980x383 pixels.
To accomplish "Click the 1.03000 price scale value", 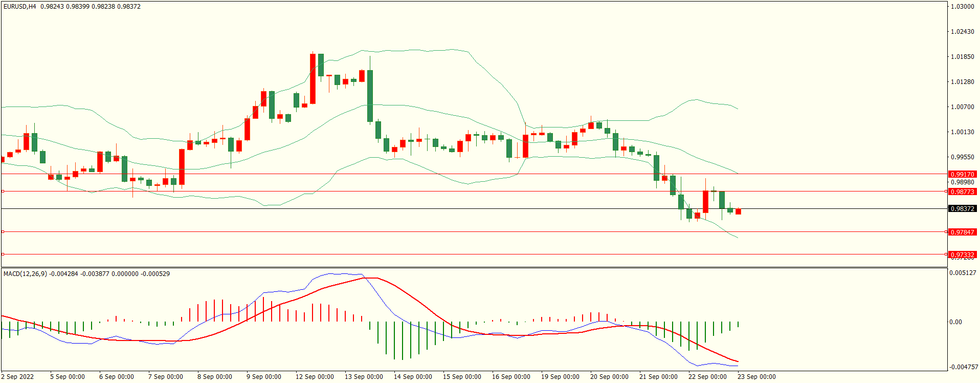I will [x=962, y=7].
